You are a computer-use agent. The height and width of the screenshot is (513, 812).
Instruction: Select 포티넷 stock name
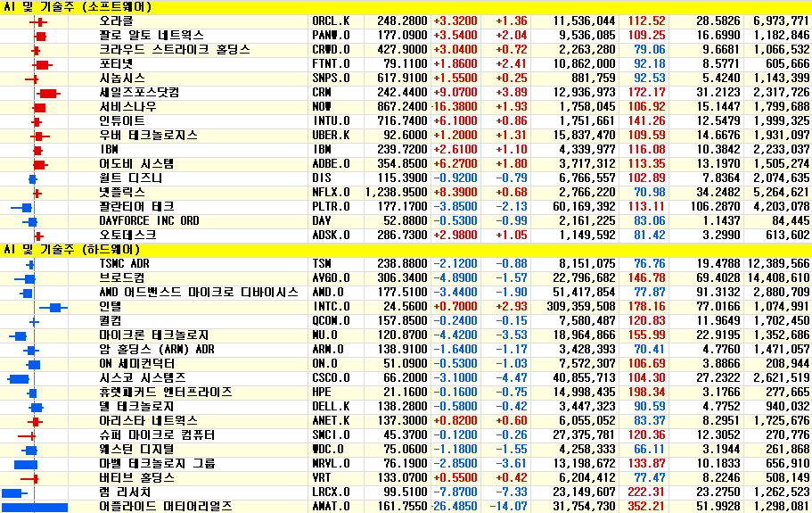coord(117,64)
